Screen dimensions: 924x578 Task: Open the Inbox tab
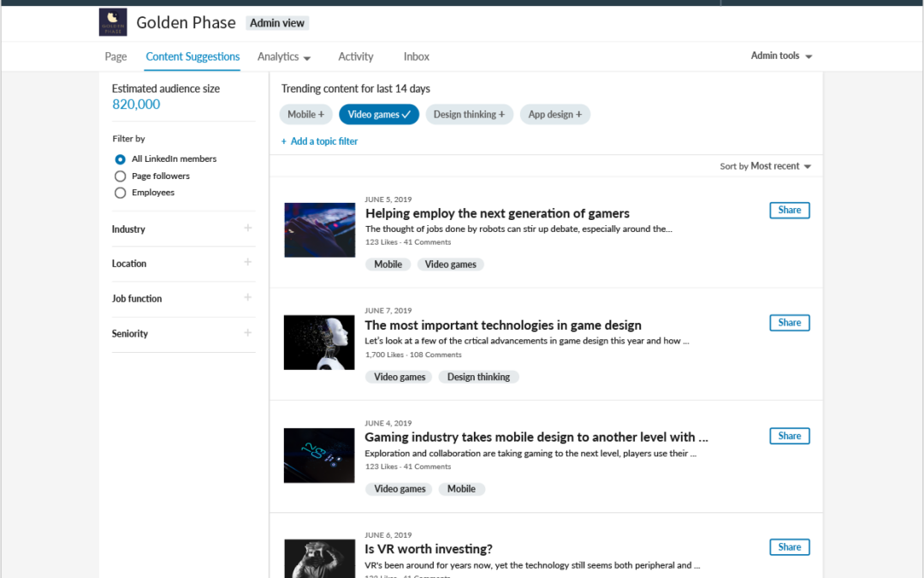tap(417, 57)
